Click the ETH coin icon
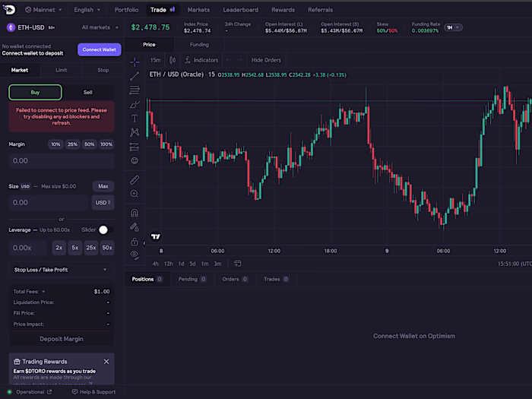Image resolution: width=532 pixels, height=399 pixels. coord(11,27)
